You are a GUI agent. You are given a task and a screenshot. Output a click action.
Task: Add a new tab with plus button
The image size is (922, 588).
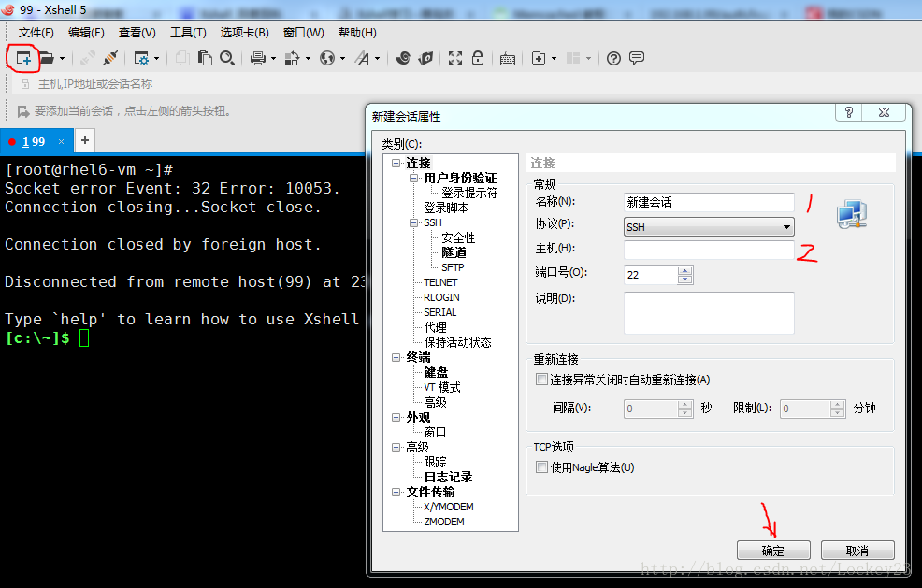click(x=85, y=140)
